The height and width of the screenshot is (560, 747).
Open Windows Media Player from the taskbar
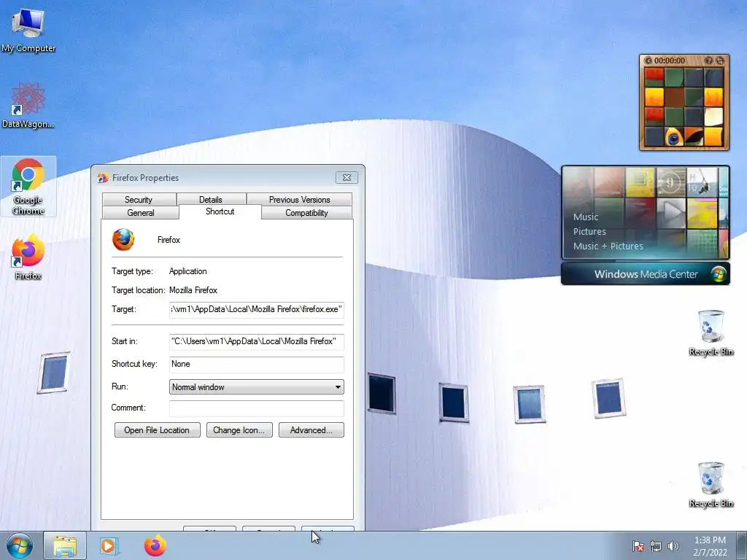click(x=109, y=545)
